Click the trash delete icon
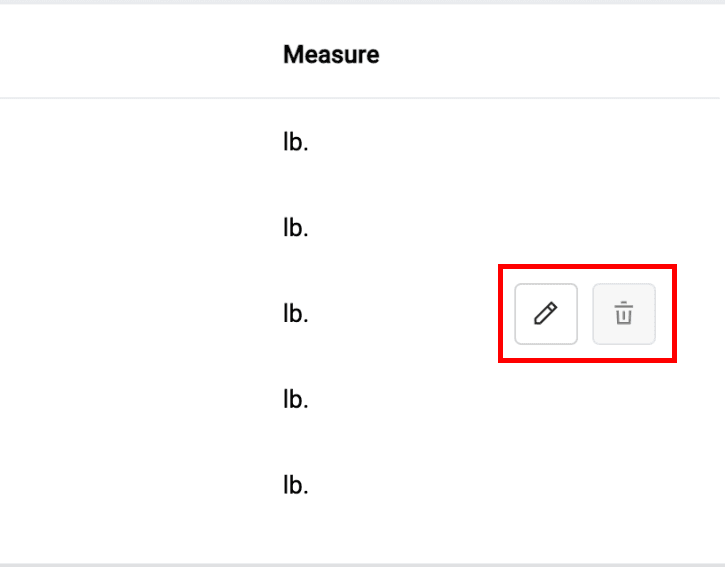The width and height of the screenshot is (725, 567). [623, 314]
